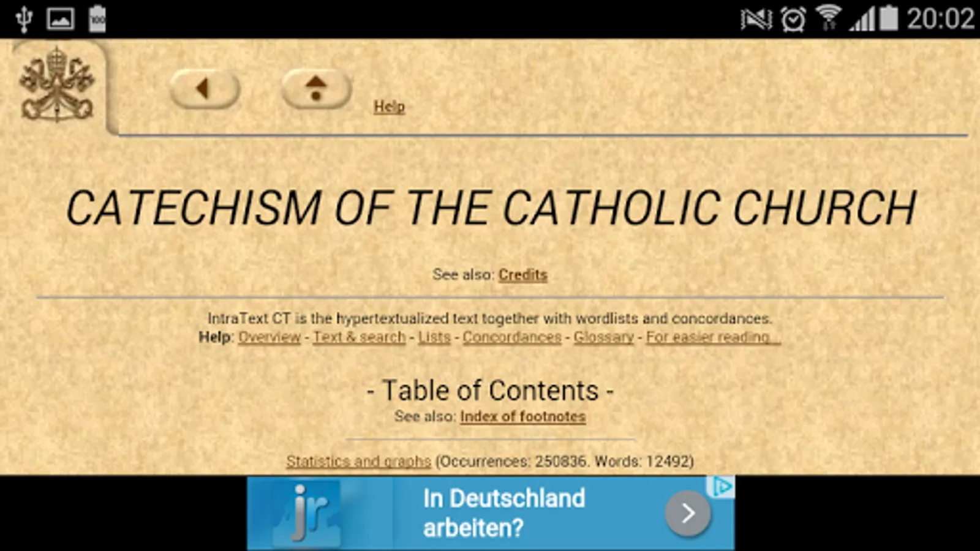Tap the Table of Contents heading

tap(490, 391)
